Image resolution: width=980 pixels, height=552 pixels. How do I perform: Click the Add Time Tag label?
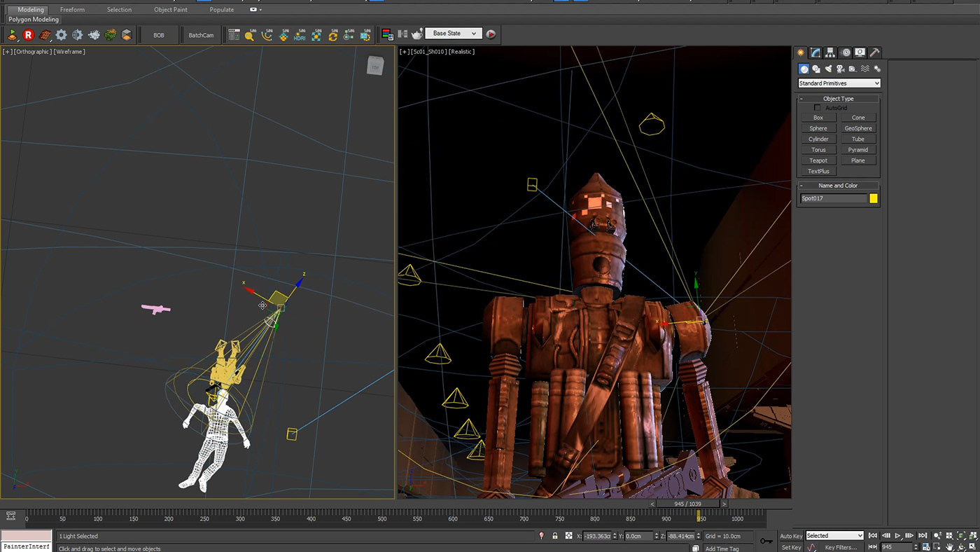[x=722, y=548]
